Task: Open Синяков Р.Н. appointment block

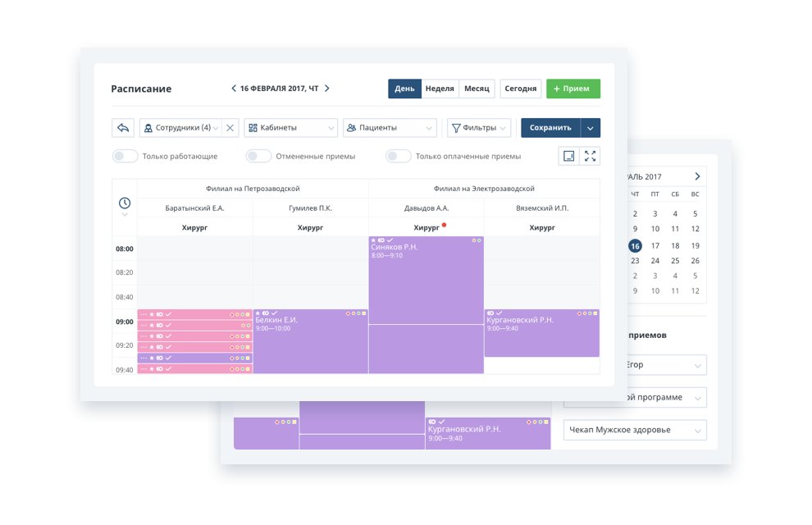Action: tap(426, 279)
